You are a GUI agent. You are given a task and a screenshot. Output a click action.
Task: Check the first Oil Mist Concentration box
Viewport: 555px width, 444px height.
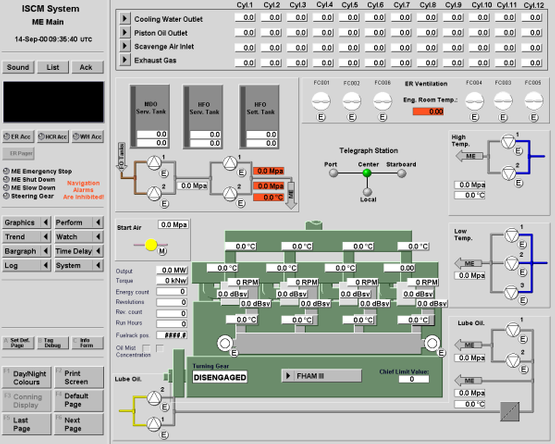pyautogui.click(x=147, y=348)
